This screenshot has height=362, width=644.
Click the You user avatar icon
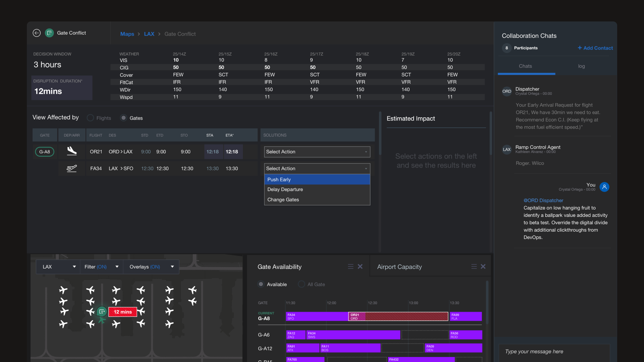[x=604, y=187]
